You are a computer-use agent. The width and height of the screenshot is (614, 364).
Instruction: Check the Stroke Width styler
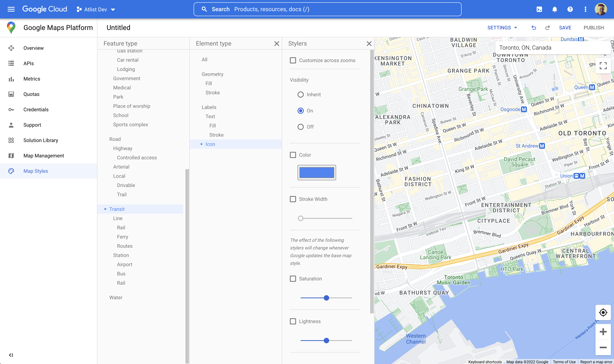pos(293,199)
